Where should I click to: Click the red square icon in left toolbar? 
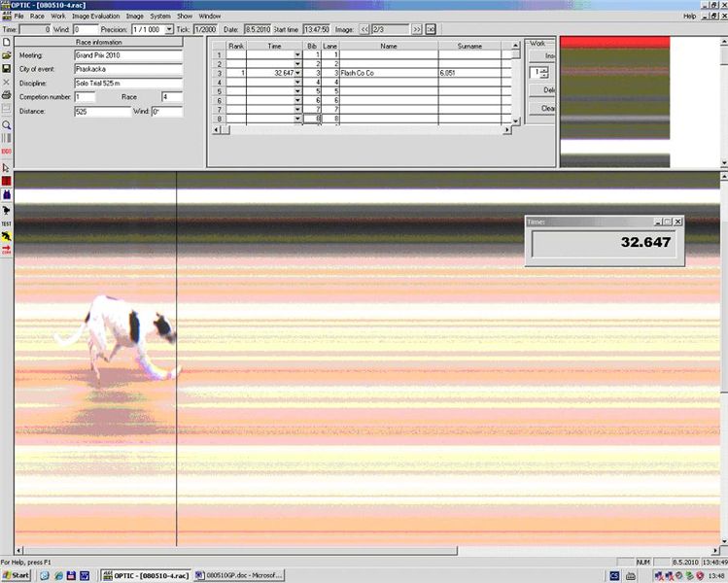(7, 181)
